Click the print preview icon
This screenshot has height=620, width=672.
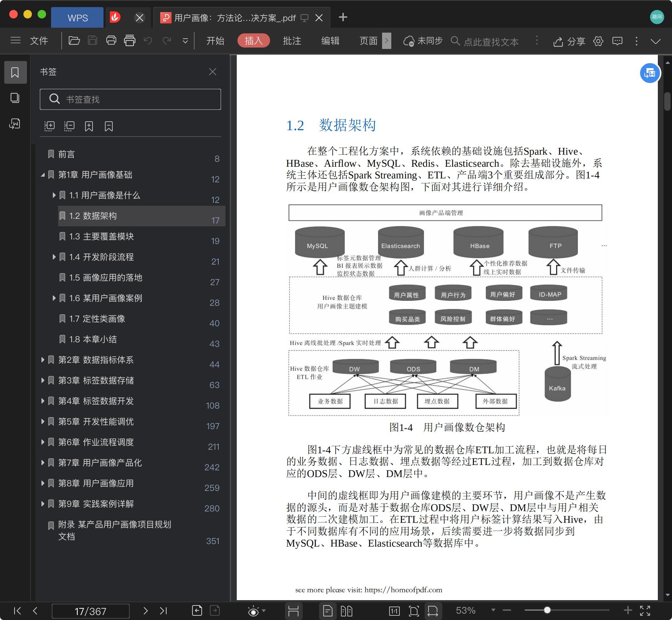click(130, 40)
